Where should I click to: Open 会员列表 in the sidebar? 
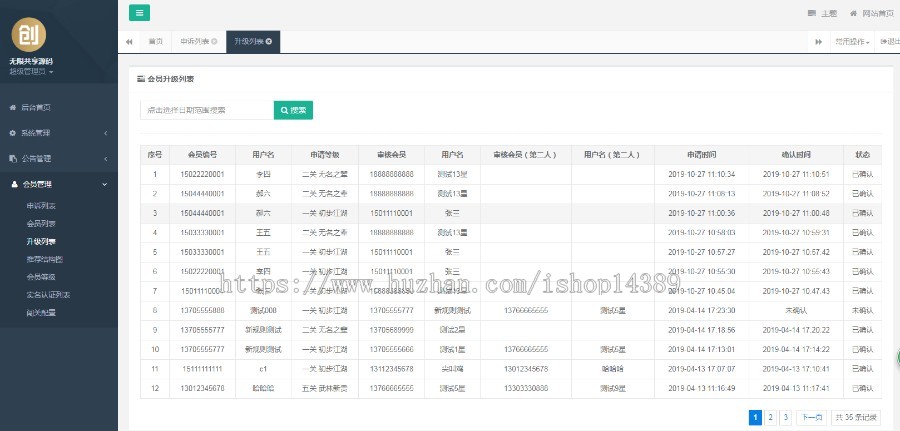click(x=41, y=223)
